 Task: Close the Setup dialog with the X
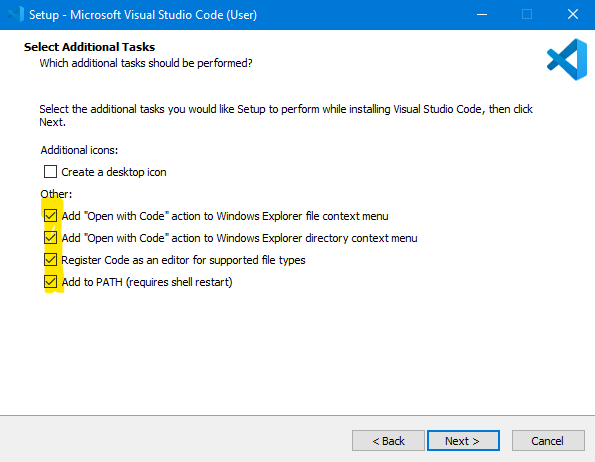point(573,14)
